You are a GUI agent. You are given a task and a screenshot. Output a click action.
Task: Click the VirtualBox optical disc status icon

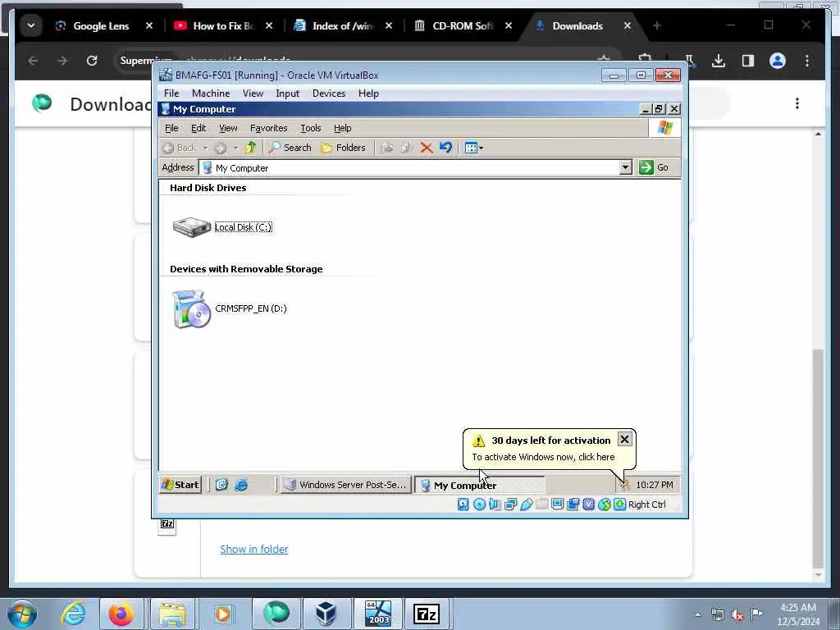(x=479, y=504)
